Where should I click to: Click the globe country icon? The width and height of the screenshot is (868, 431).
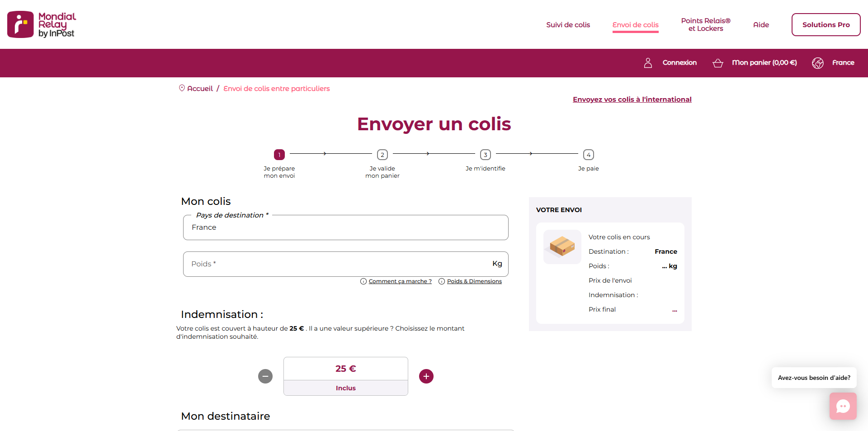[x=817, y=63]
